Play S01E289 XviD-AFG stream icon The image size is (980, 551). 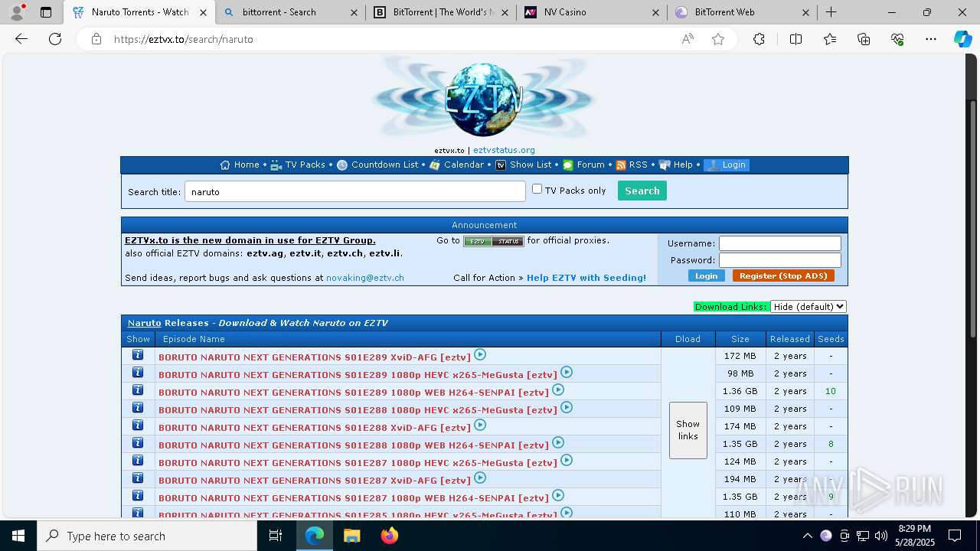(480, 354)
